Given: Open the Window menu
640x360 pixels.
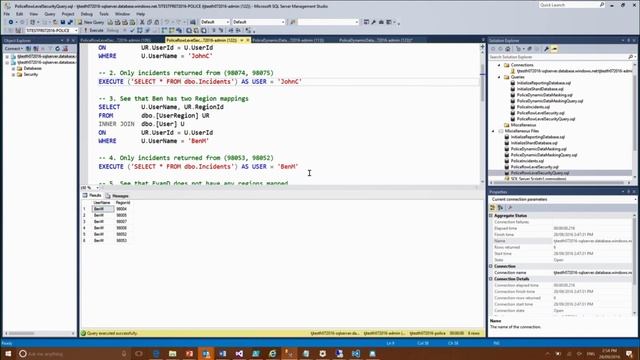Looking at the screenshot, I should [122, 14].
